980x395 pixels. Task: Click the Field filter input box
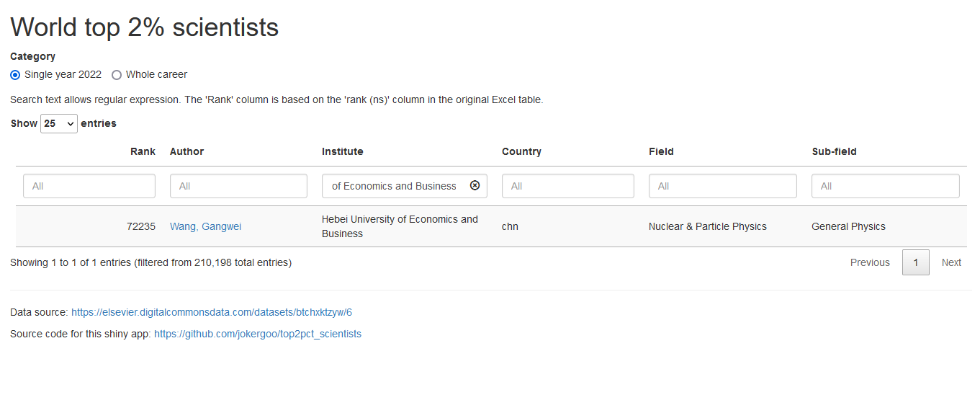[x=722, y=186]
